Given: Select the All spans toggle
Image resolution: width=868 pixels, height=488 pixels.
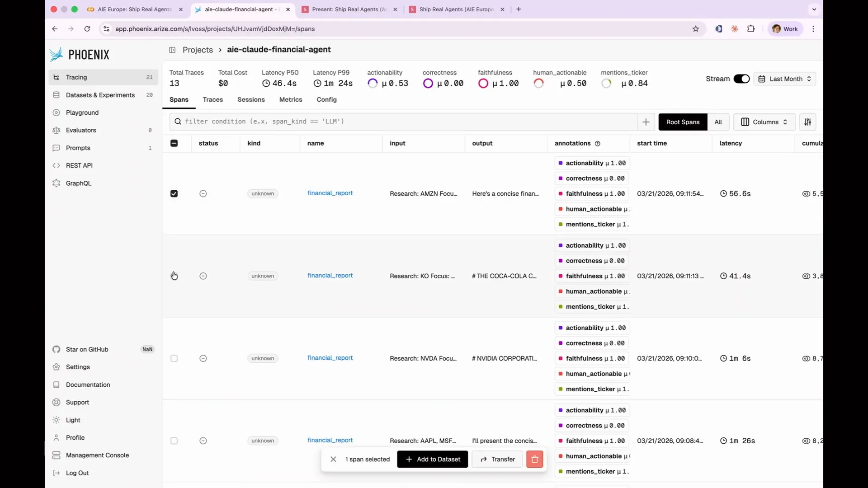Looking at the screenshot, I should (x=718, y=122).
